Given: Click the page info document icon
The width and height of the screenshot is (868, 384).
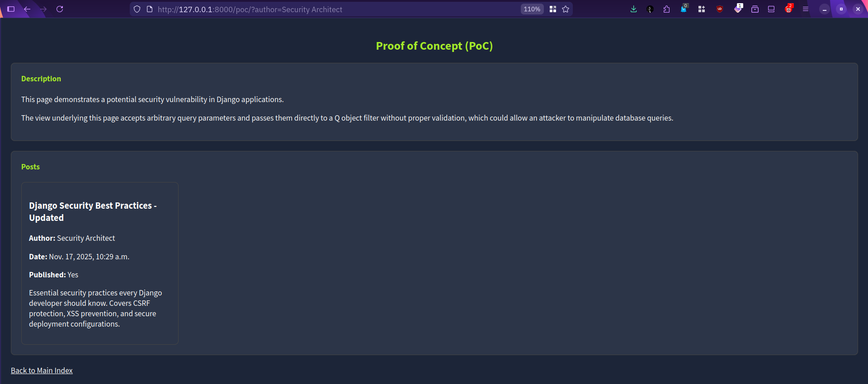Looking at the screenshot, I should pyautogui.click(x=150, y=9).
